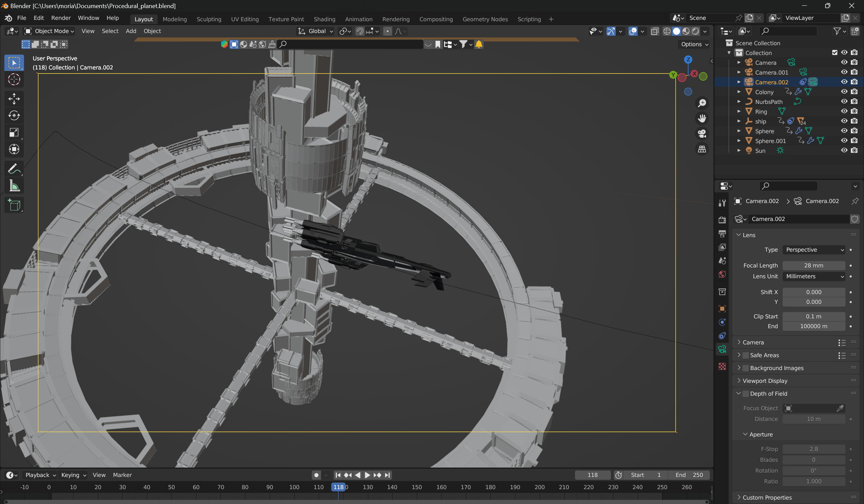Open the Lens Type Perspective dropdown
Image resolution: width=864 pixels, height=504 pixels.
[x=814, y=250]
